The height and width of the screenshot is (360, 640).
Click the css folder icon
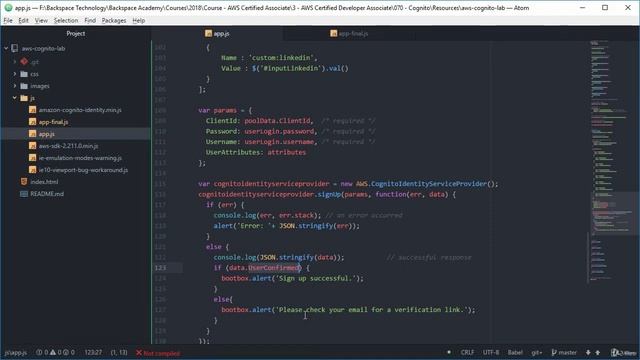click(x=24, y=74)
